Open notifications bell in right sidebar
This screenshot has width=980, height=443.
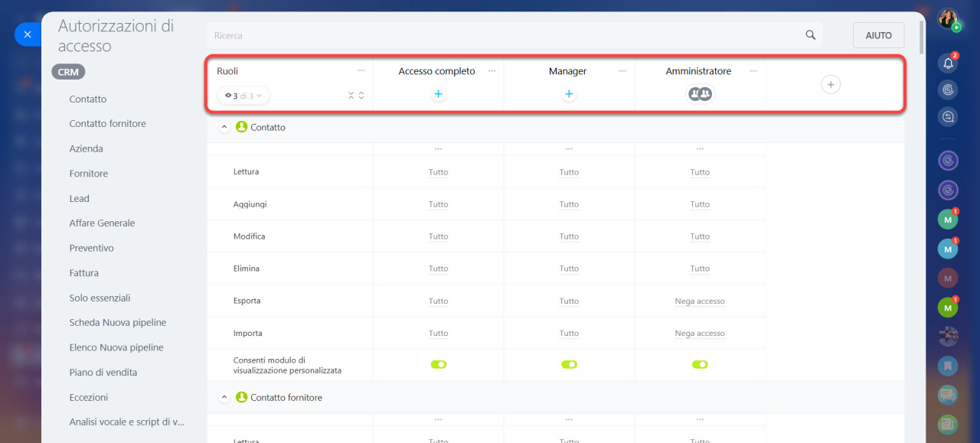pyautogui.click(x=948, y=64)
